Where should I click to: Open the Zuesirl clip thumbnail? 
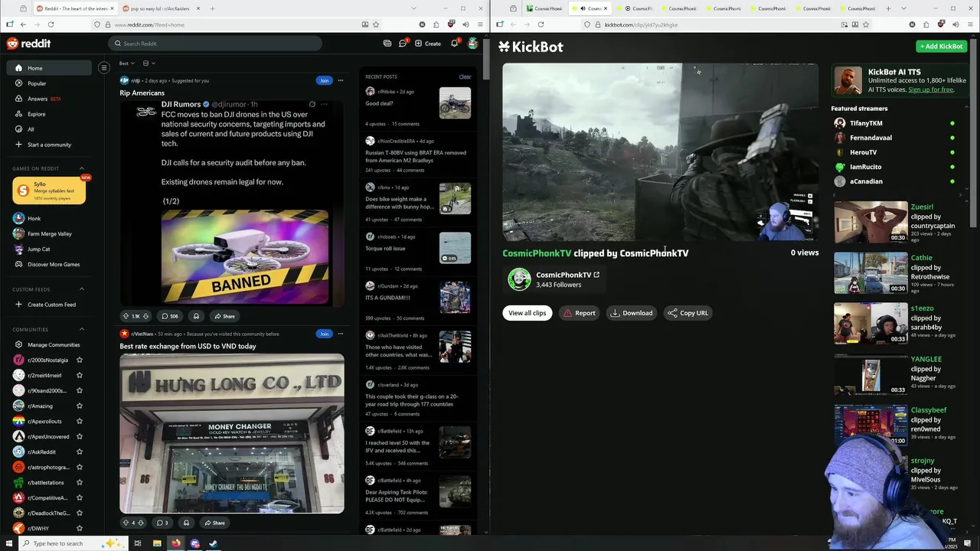[x=871, y=222]
